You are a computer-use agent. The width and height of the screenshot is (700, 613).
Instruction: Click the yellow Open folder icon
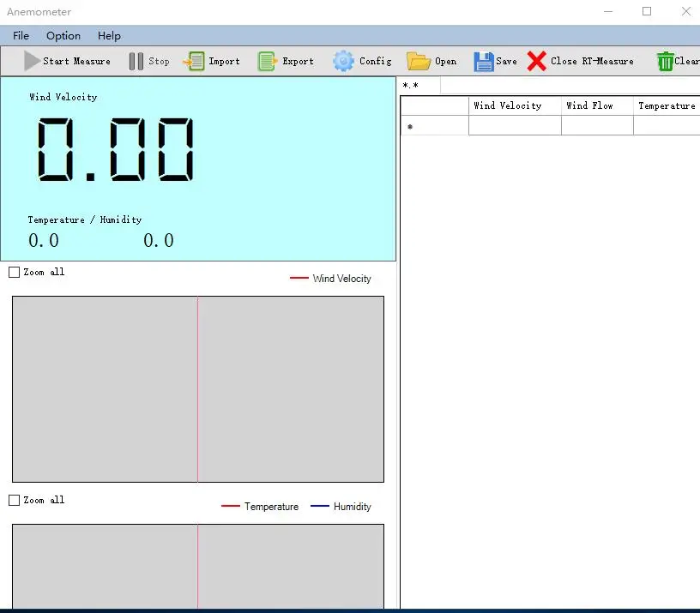click(419, 61)
